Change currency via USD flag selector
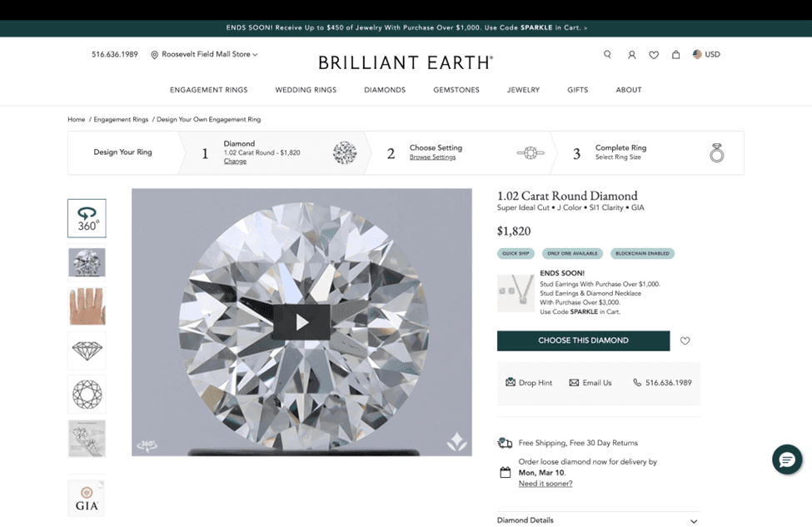812x527 pixels. [x=706, y=54]
